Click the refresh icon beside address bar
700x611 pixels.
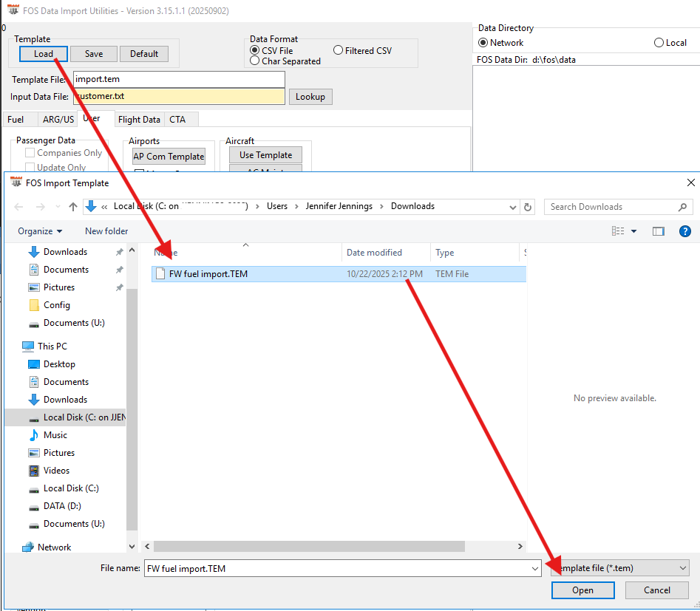(x=527, y=207)
